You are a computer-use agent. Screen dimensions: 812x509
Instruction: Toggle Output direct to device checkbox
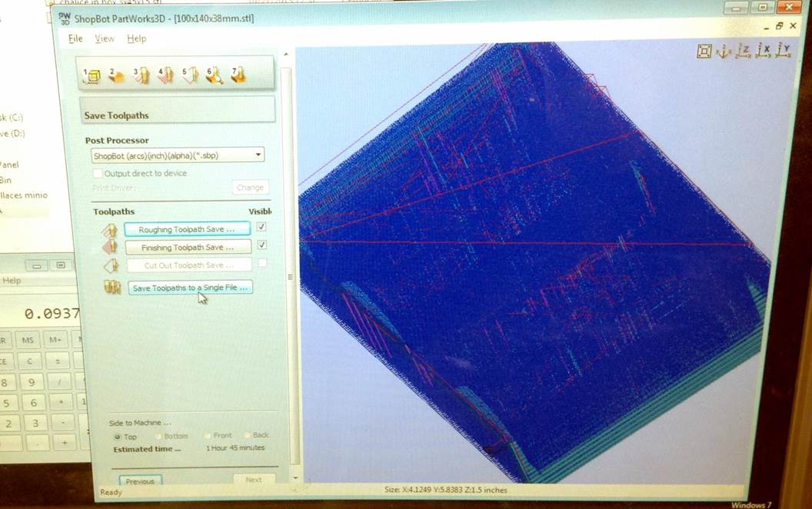tap(97, 173)
